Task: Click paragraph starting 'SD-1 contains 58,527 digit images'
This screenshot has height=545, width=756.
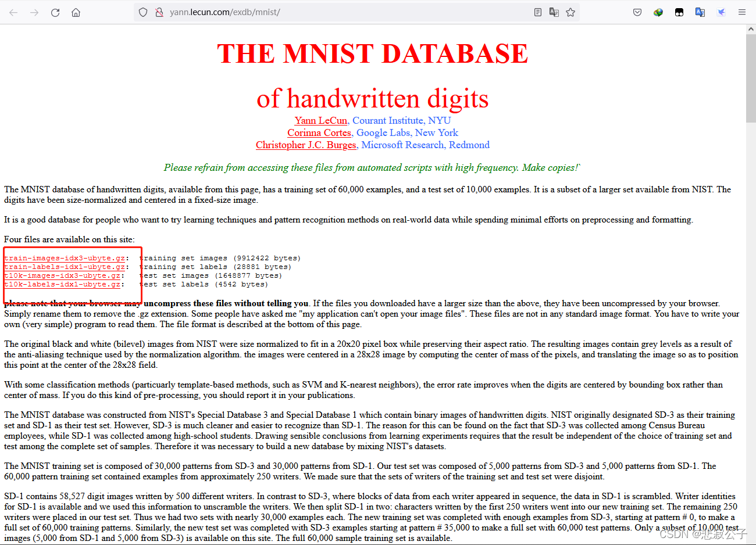Action: coord(371,517)
